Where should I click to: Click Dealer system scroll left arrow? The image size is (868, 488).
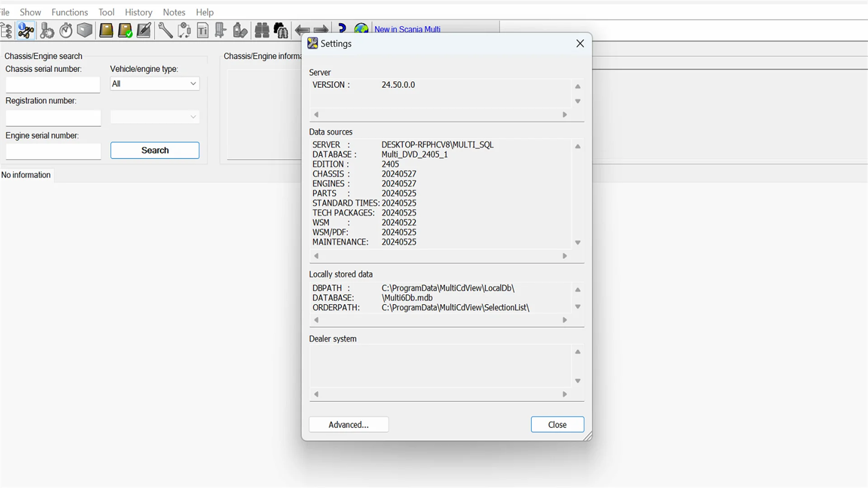[316, 394]
